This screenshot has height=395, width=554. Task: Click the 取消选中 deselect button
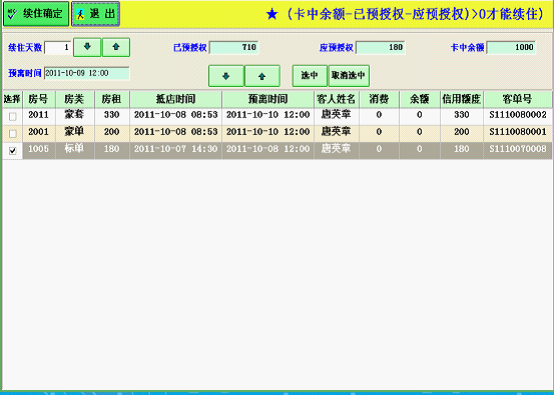coord(349,76)
